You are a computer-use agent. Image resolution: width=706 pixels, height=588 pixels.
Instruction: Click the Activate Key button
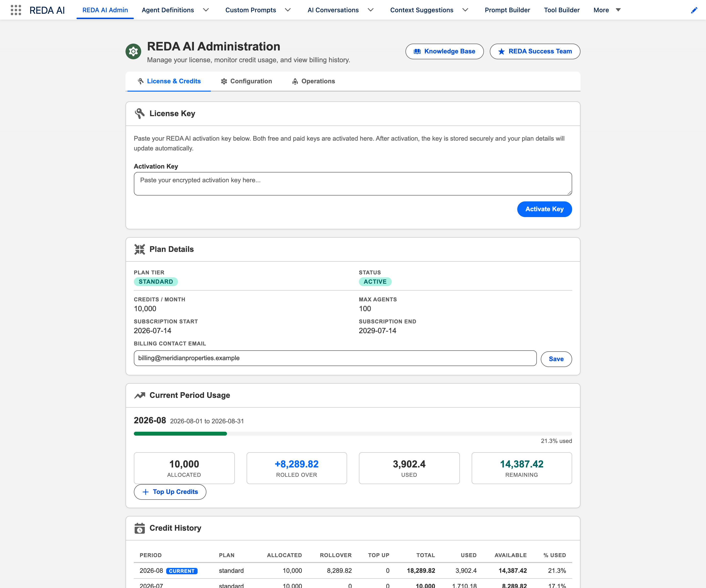point(544,209)
